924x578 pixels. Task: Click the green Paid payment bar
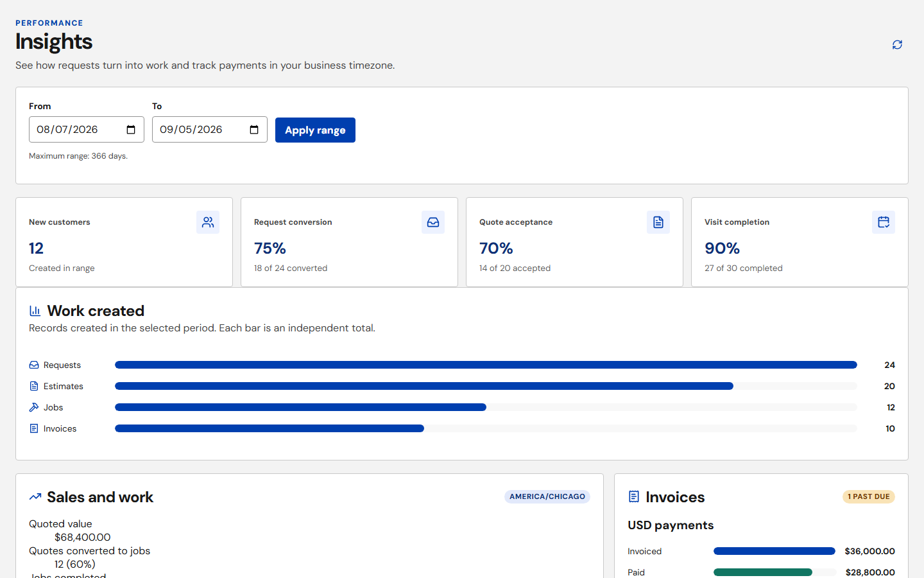coord(763,572)
